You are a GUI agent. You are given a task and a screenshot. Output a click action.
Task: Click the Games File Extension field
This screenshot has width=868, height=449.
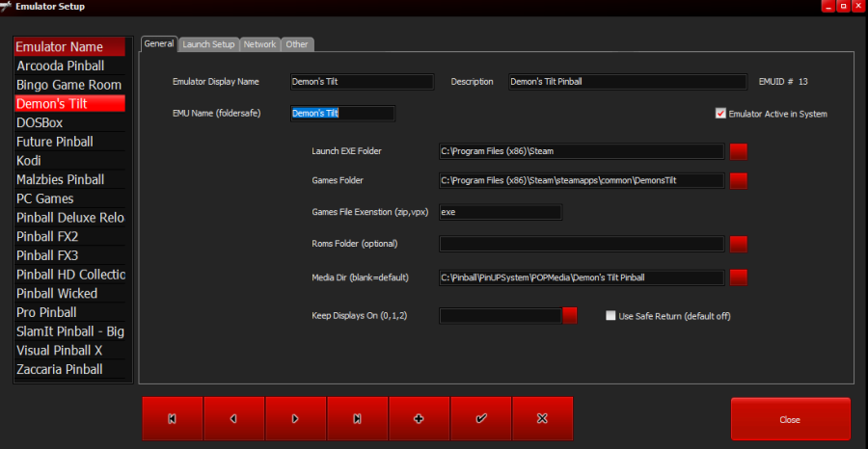point(500,212)
